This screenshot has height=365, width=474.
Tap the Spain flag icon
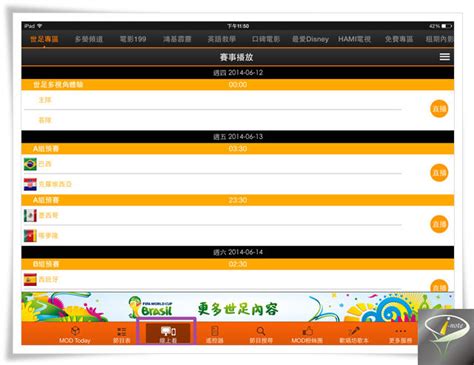pos(30,279)
